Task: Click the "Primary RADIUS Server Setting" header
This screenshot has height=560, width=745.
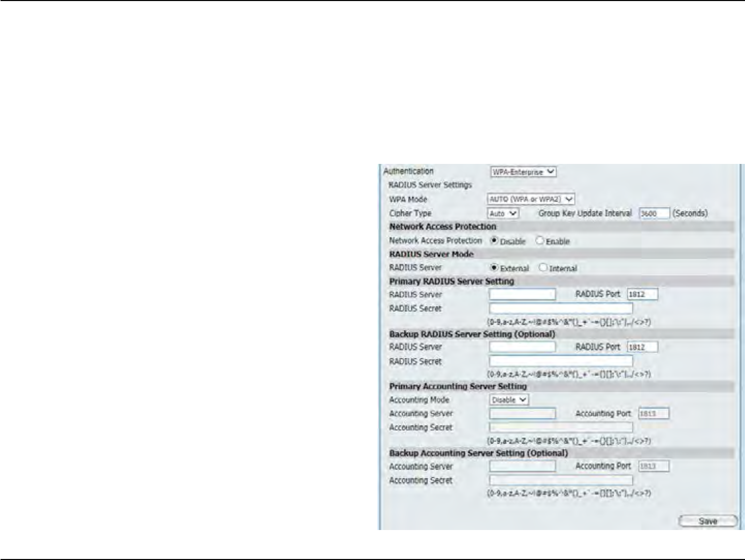Action: click(451, 281)
